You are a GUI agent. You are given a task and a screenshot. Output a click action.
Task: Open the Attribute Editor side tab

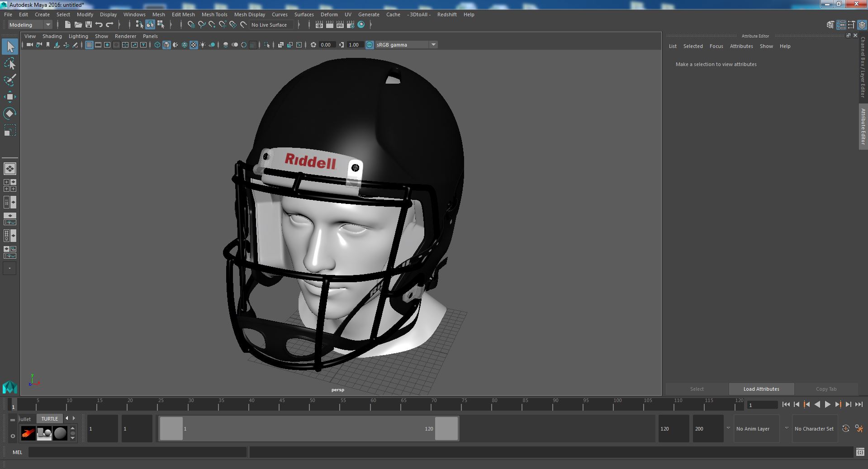click(863, 127)
